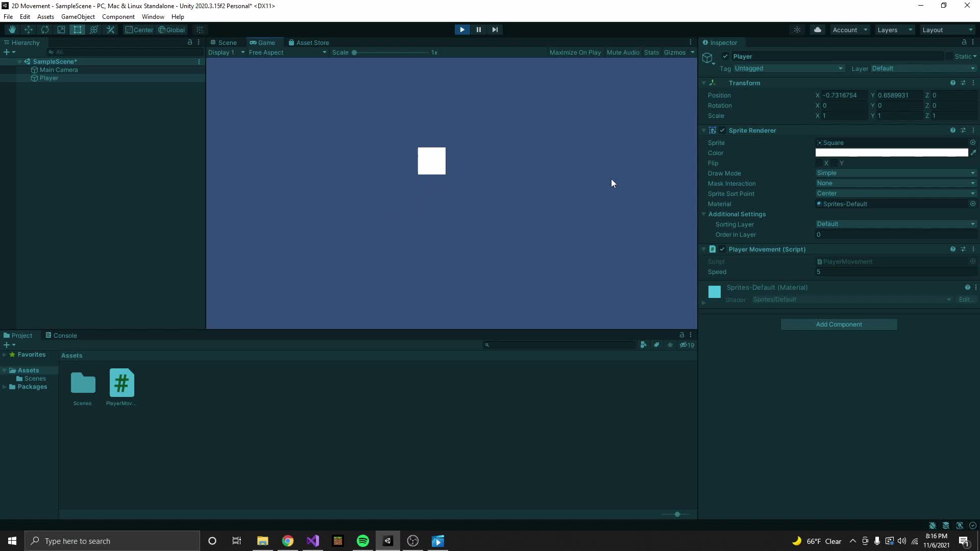Switch to the Console tab
The image size is (980, 551).
pyautogui.click(x=64, y=335)
